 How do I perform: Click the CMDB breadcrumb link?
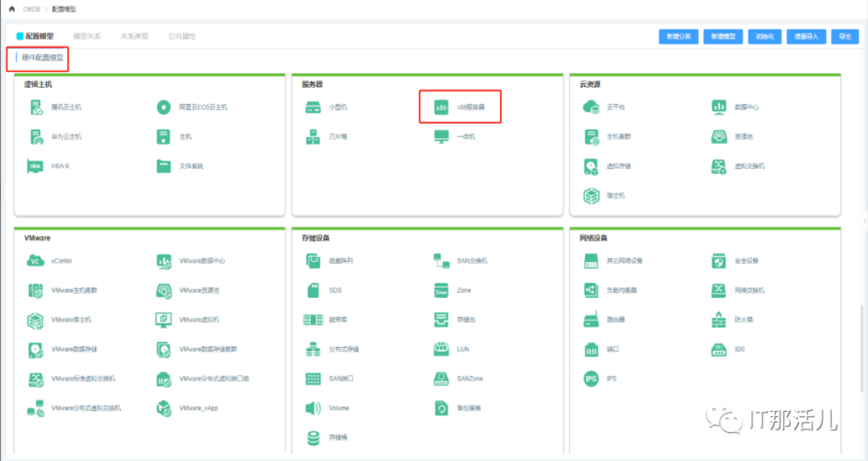[32, 9]
